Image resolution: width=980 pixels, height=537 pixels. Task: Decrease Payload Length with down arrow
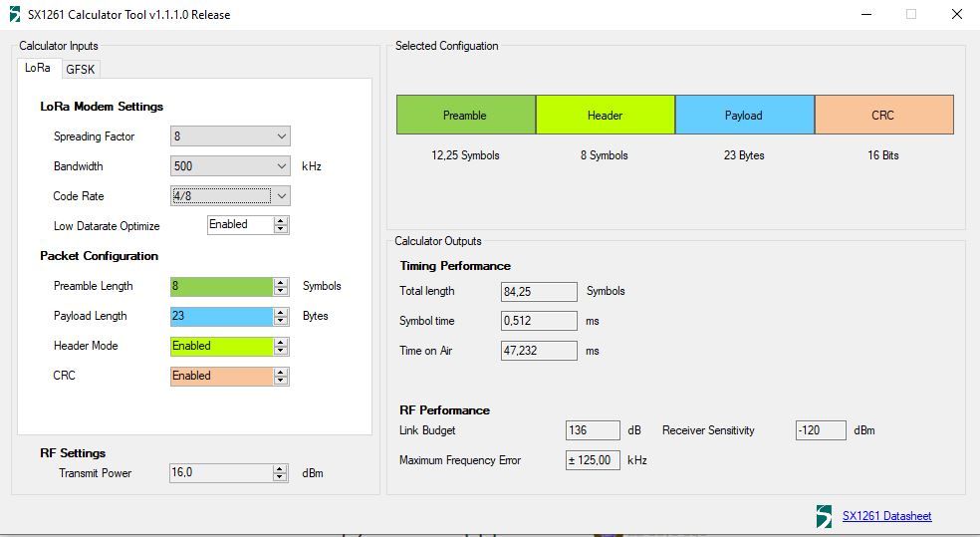point(281,320)
